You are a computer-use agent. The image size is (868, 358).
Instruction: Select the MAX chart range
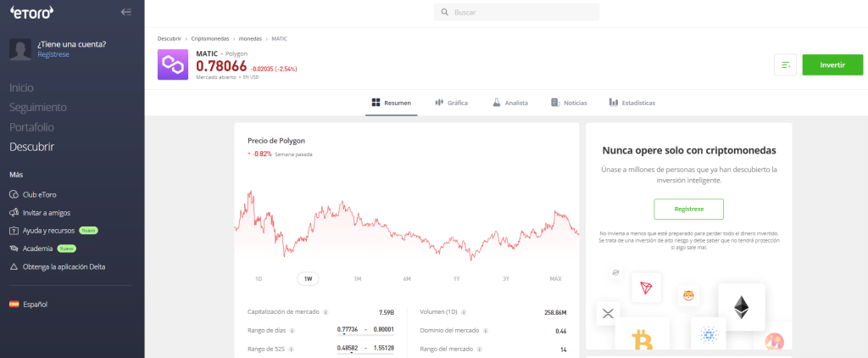pos(556,279)
